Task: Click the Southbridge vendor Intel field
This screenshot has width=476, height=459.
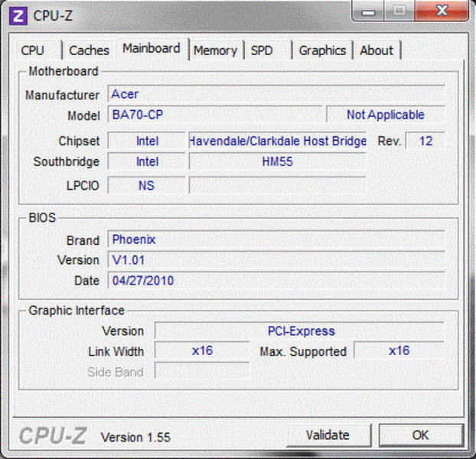Action: [147, 161]
